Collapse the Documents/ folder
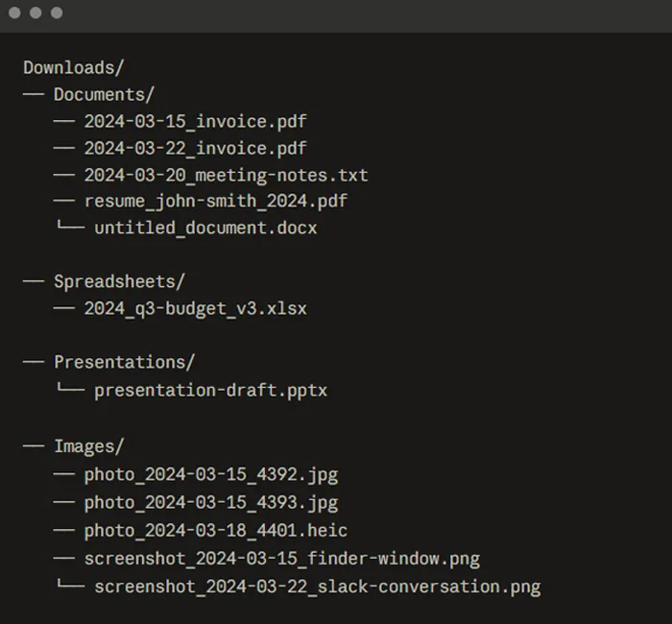 (x=104, y=95)
